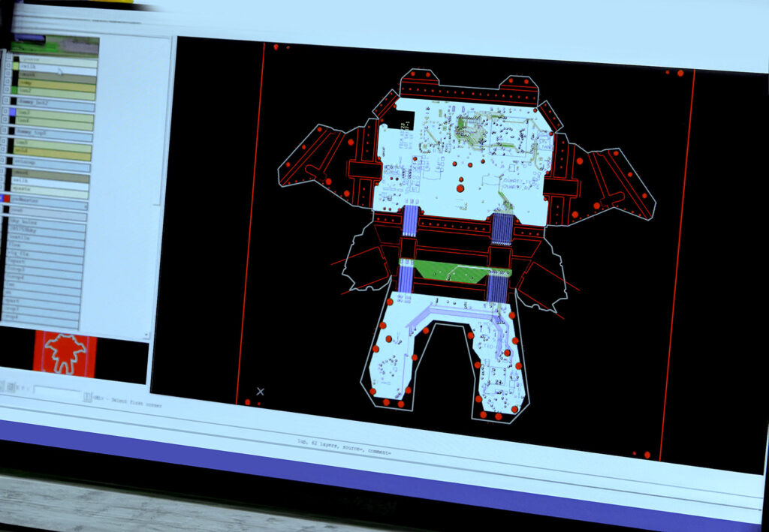Click the command input field at bottom left
Image resolution: width=769 pixels, height=532 pixels.
click(x=56, y=390)
